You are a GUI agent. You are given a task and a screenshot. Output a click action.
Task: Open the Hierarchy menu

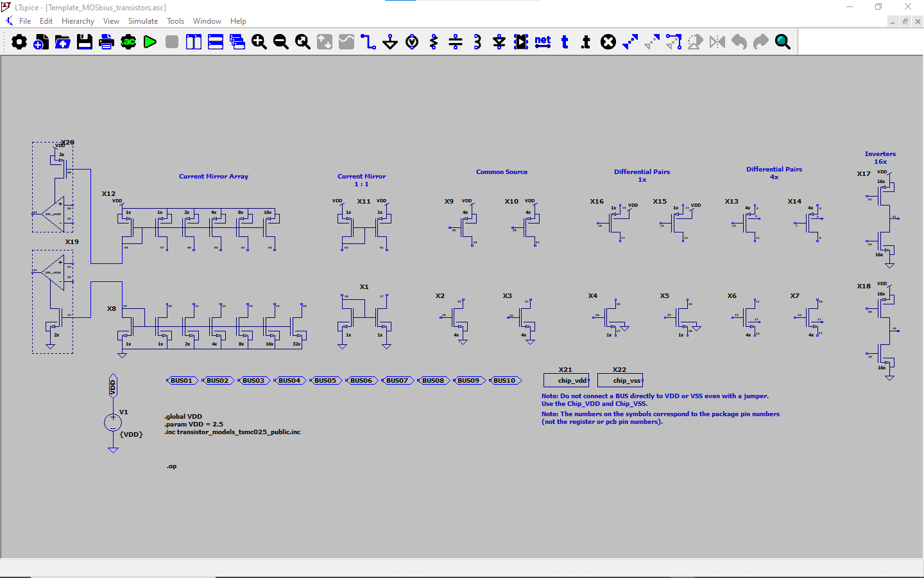[78, 21]
